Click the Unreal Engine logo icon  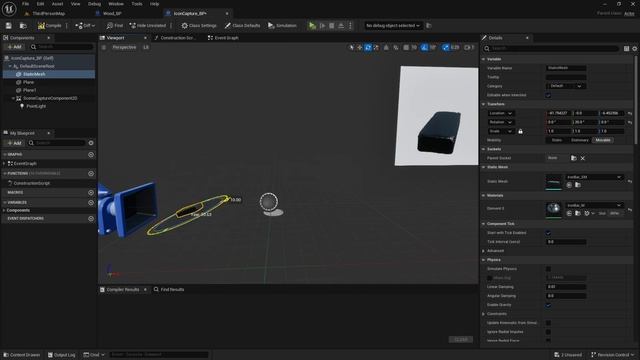9,9
